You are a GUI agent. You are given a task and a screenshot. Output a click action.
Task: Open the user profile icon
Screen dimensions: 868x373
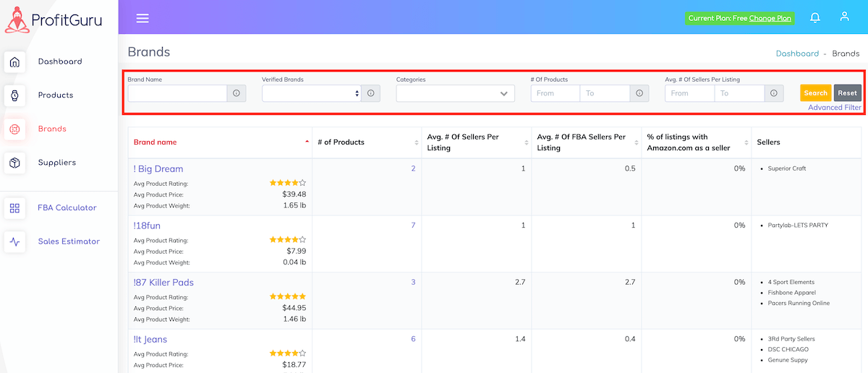(x=844, y=17)
